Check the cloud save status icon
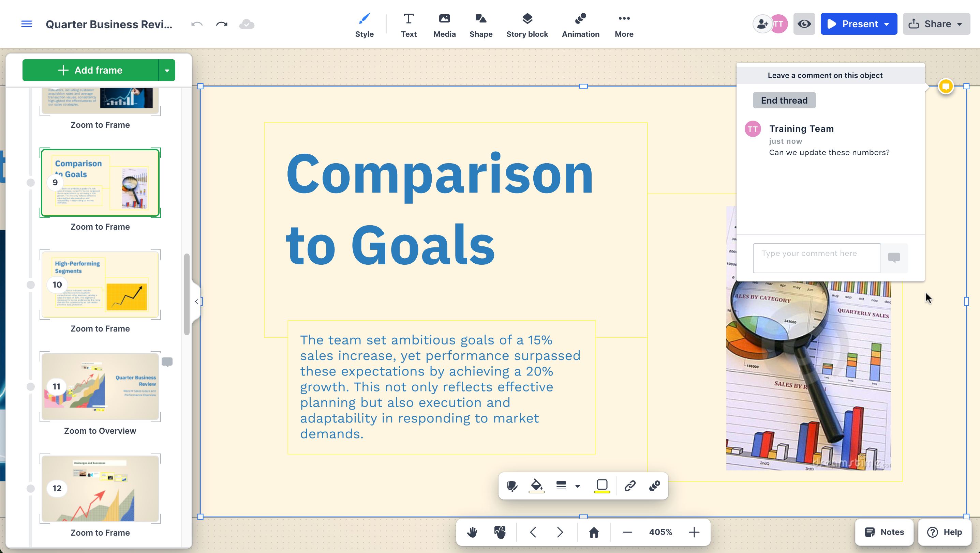Image resolution: width=980 pixels, height=553 pixels. coord(247,24)
